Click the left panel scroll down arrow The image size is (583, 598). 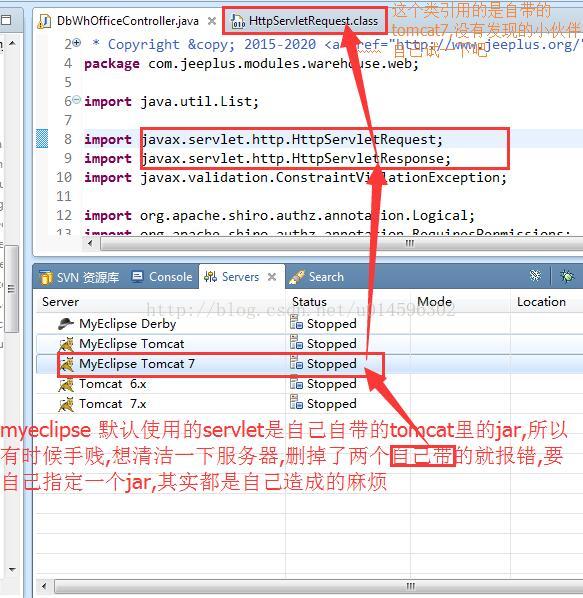(x=12, y=570)
